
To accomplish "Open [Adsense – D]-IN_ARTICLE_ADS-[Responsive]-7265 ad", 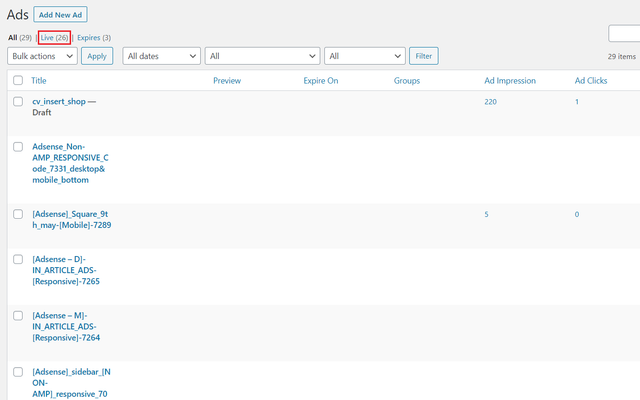I will tap(66, 270).
